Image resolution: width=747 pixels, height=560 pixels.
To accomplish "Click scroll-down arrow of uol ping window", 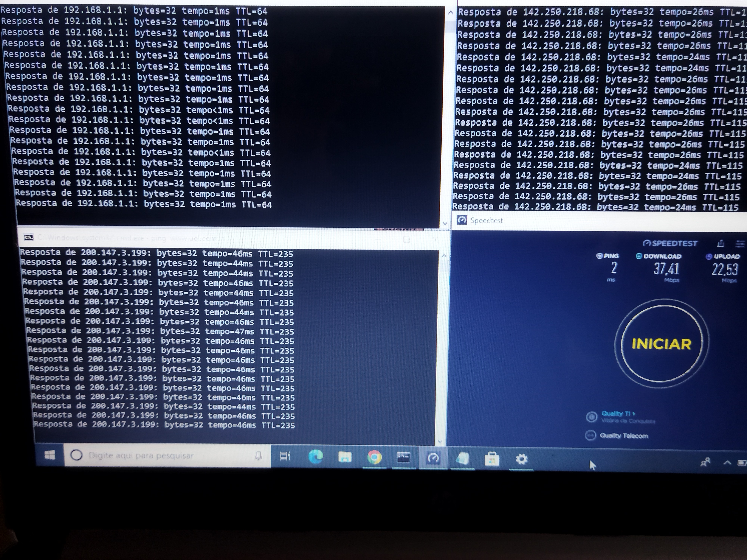I will (440, 441).
